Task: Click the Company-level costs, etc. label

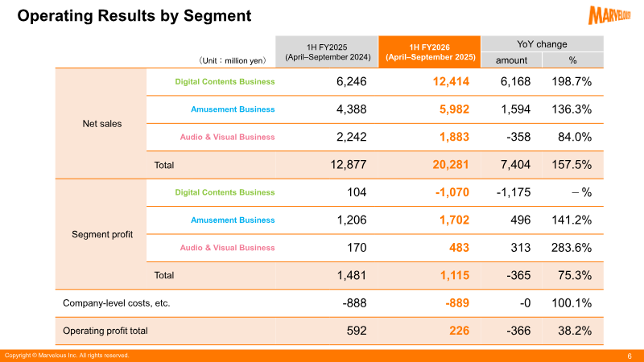Action: [x=116, y=303]
